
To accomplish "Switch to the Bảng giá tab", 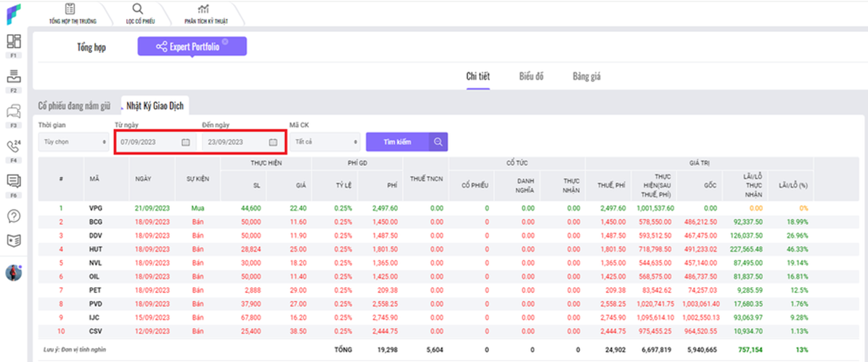I will point(586,77).
